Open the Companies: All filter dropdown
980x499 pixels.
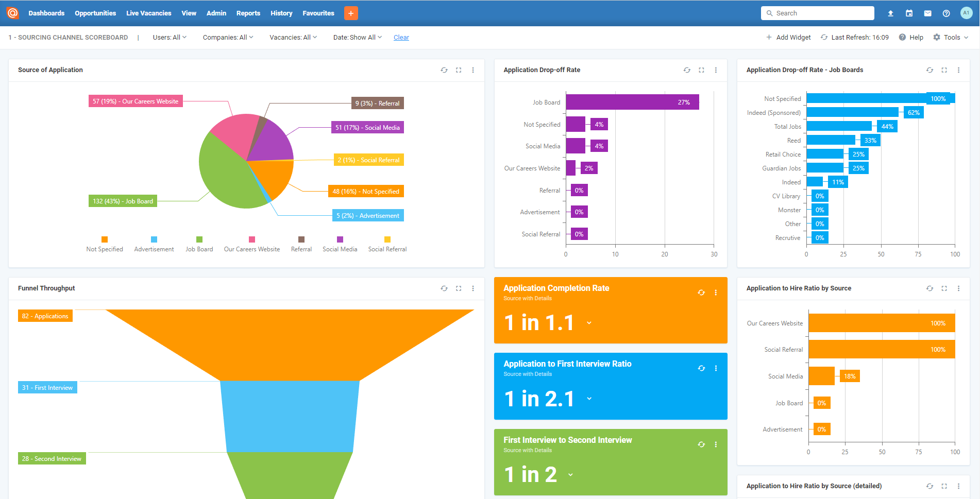pos(228,38)
